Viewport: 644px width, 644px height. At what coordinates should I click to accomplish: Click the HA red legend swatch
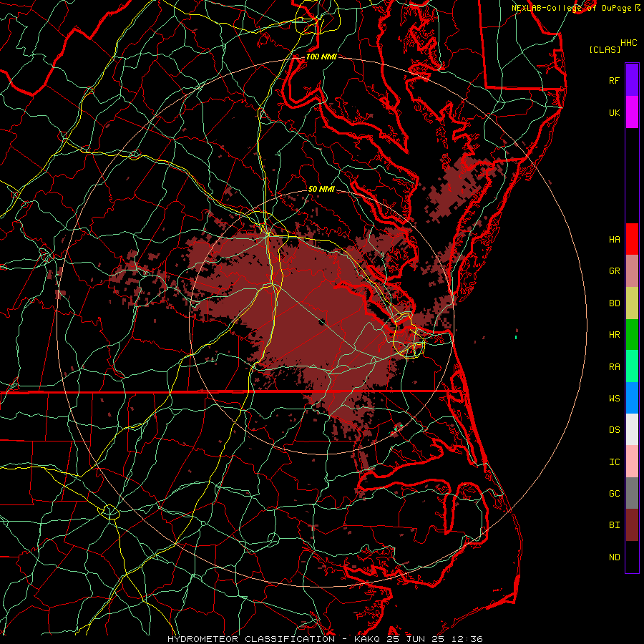point(632,239)
